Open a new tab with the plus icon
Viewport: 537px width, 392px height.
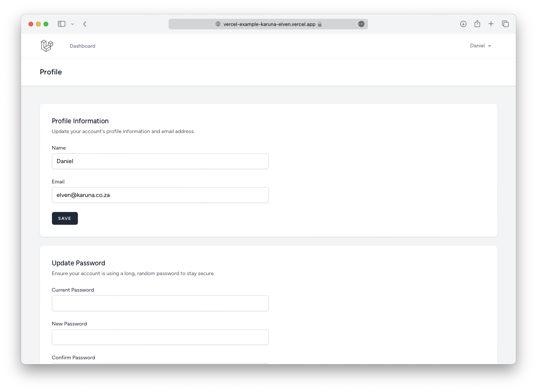[491, 24]
